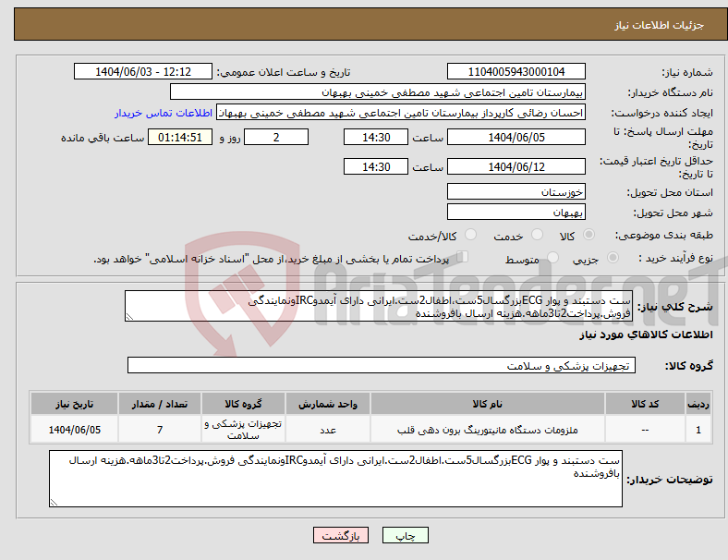Click the item name ملزومات دستگاه مانیتورینگ cell
The image size is (728, 560).
coord(488,430)
